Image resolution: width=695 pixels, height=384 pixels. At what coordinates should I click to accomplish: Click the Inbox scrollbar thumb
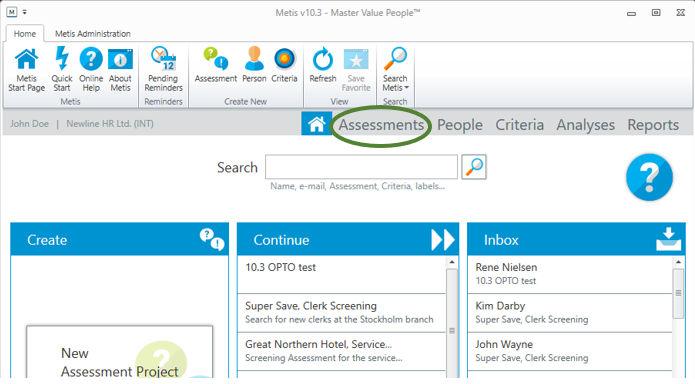pos(678,293)
